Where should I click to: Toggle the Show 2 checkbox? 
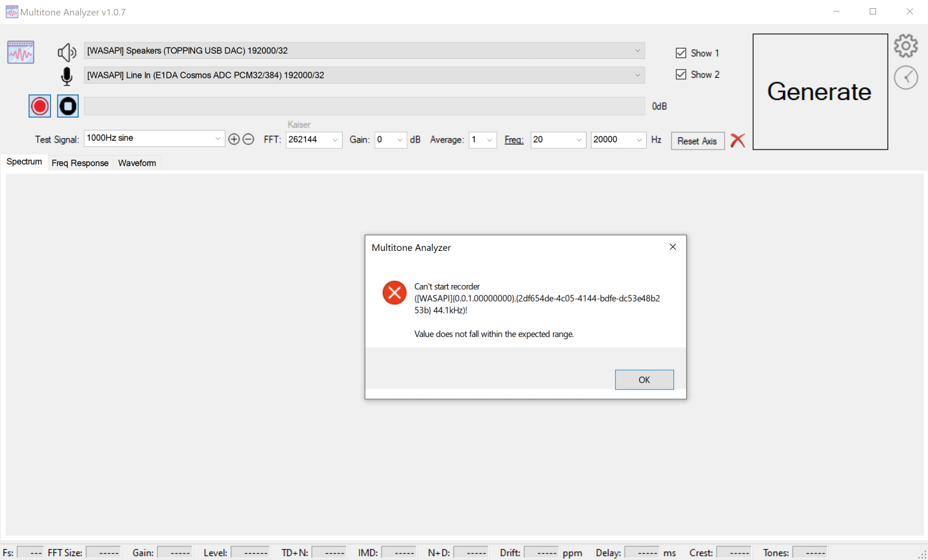tap(681, 75)
